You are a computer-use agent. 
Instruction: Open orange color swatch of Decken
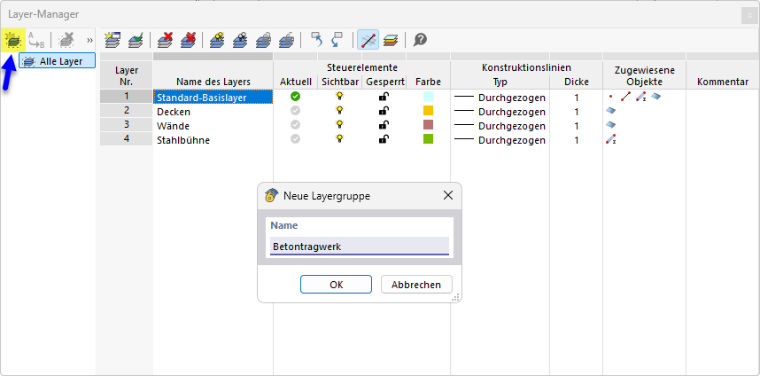(428, 110)
